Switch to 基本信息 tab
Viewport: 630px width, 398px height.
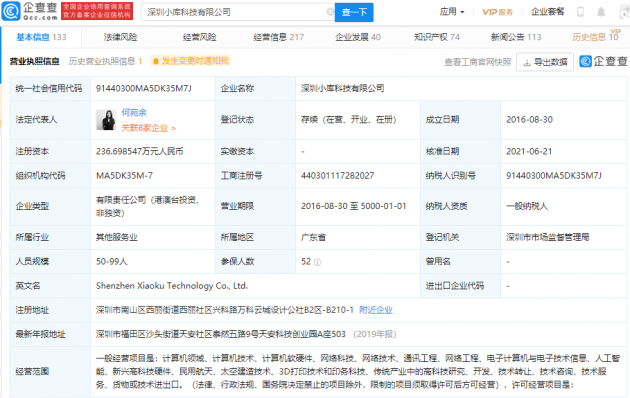41,37
